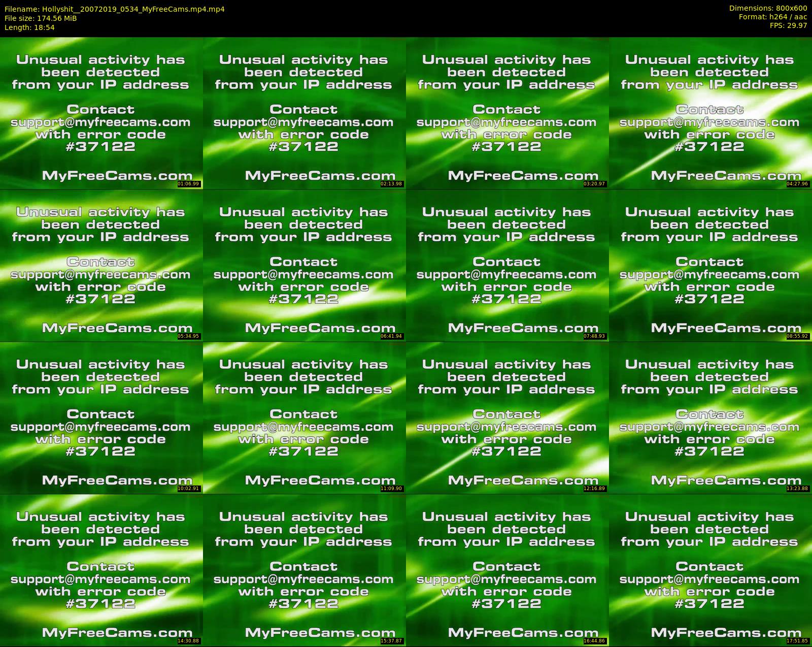
Task: Open the thumbnail stamped 07:48.93
Action: (x=507, y=265)
